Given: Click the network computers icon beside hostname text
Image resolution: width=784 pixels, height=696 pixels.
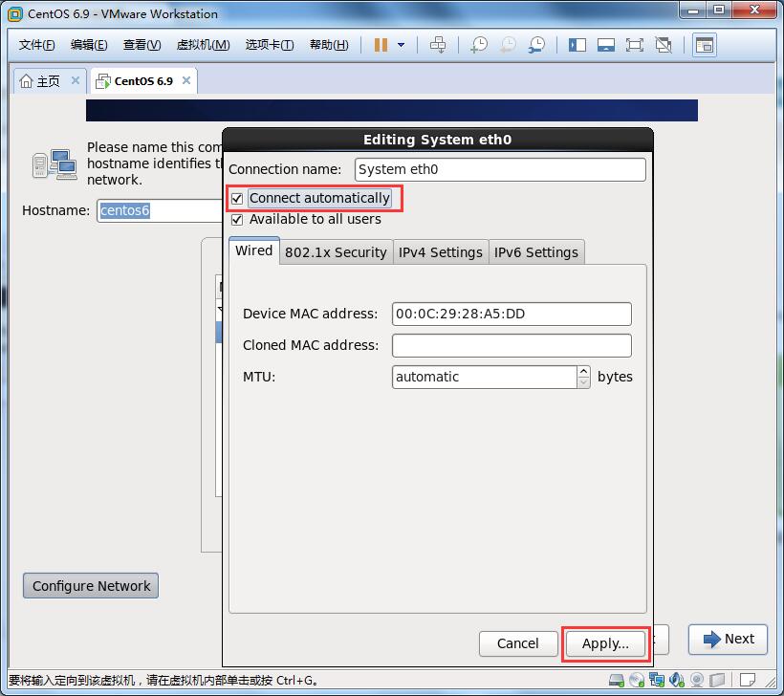Looking at the screenshot, I should point(54,164).
